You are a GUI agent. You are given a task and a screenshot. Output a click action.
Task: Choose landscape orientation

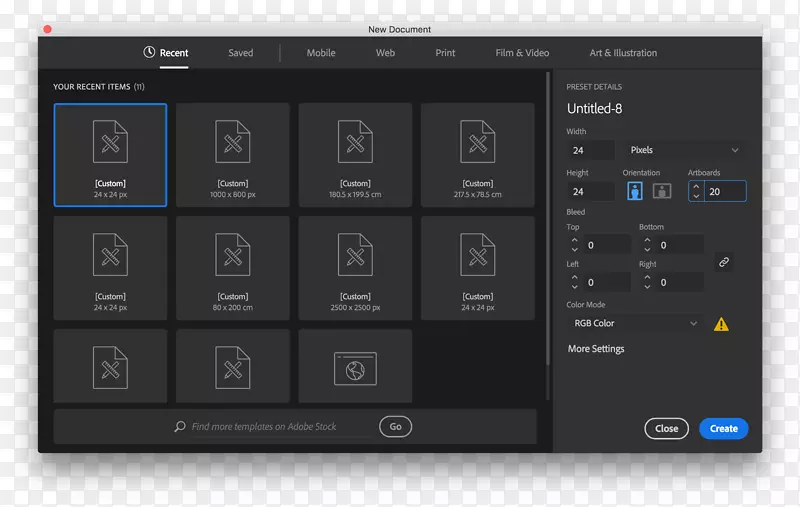662,191
